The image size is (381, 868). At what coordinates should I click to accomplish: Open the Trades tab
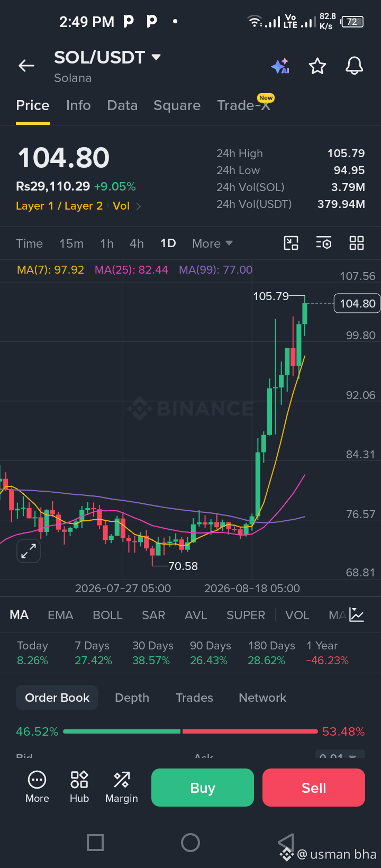[194, 698]
